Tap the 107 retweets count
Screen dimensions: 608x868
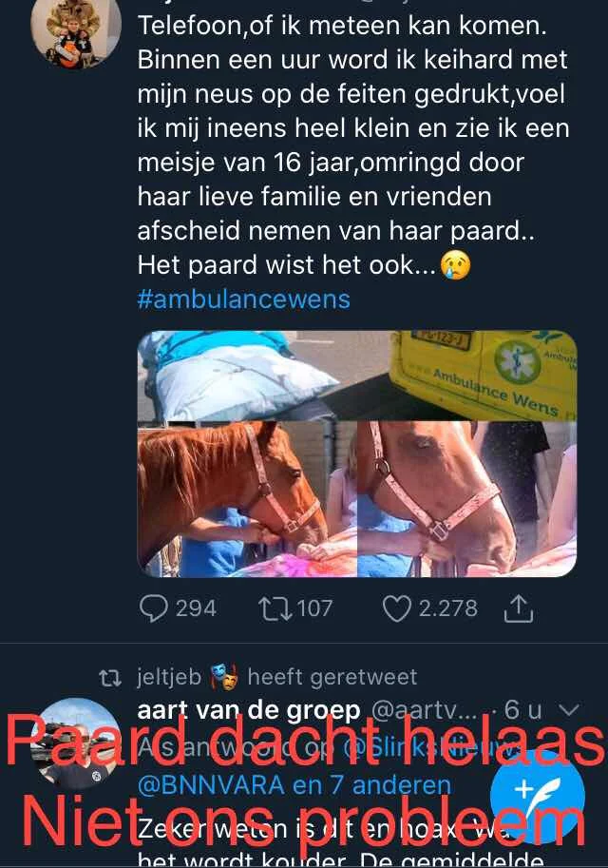[314, 608]
